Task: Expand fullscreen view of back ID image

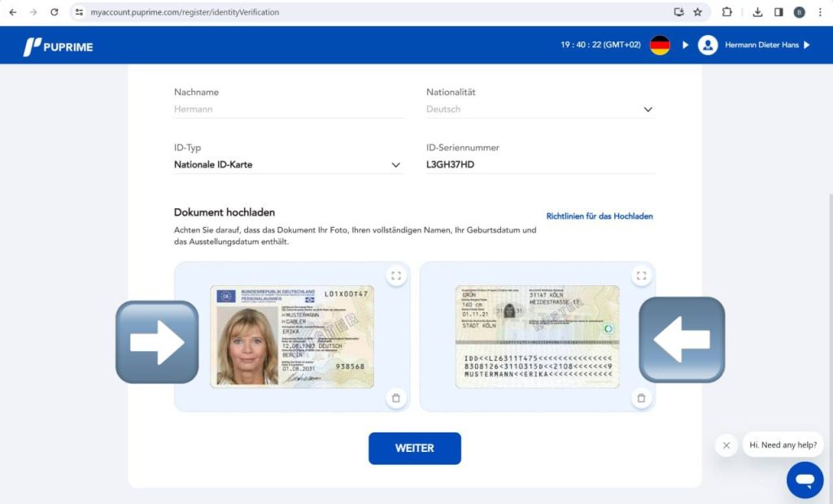Action: (x=641, y=276)
